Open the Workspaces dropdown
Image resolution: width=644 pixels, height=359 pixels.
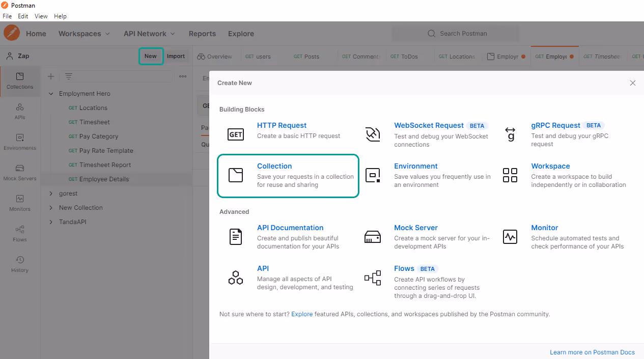click(x=84, y=34)
